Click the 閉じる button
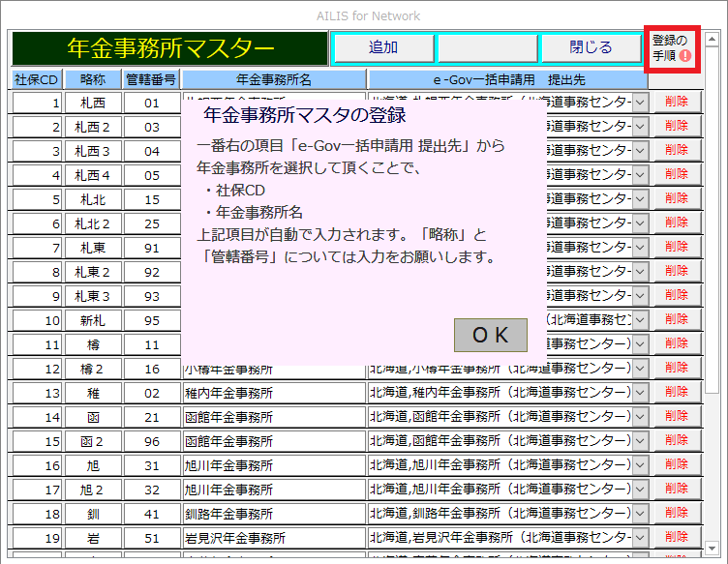The width and height of the screenshot is (728, 564). 591,47
